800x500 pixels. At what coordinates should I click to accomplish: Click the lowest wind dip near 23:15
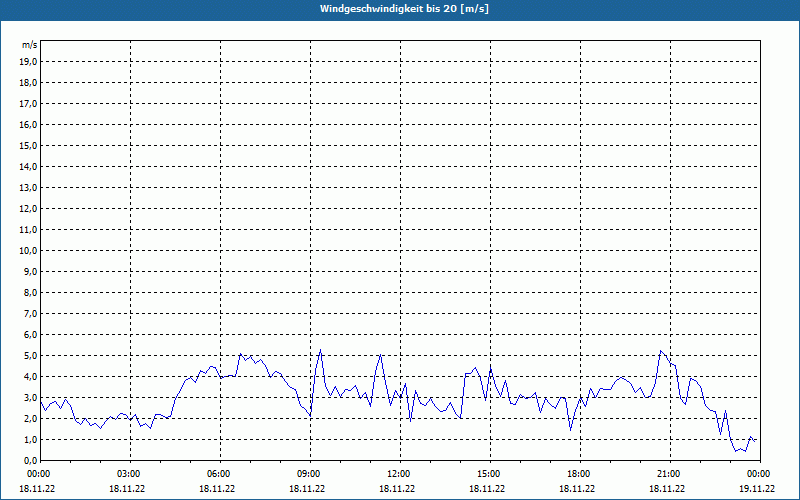coord(736,451)
